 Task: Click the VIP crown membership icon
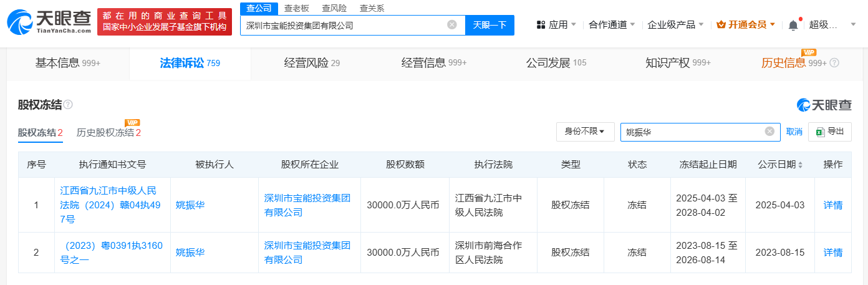721,25
